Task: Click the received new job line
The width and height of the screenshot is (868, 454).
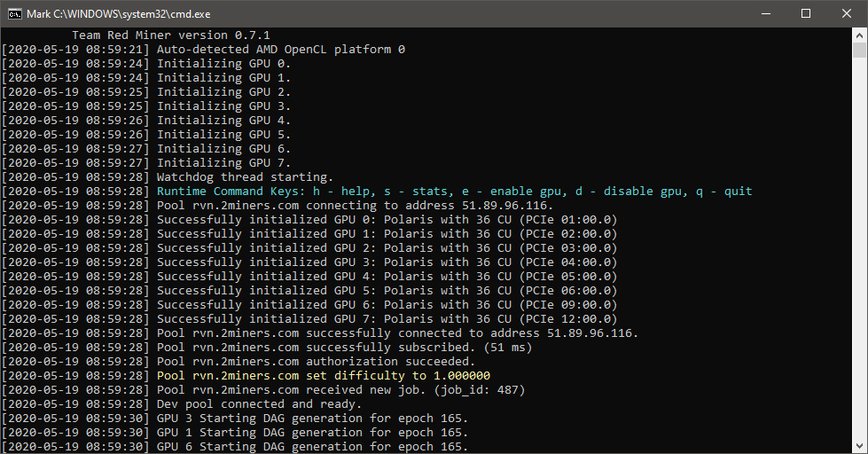Action: (263, 390)
